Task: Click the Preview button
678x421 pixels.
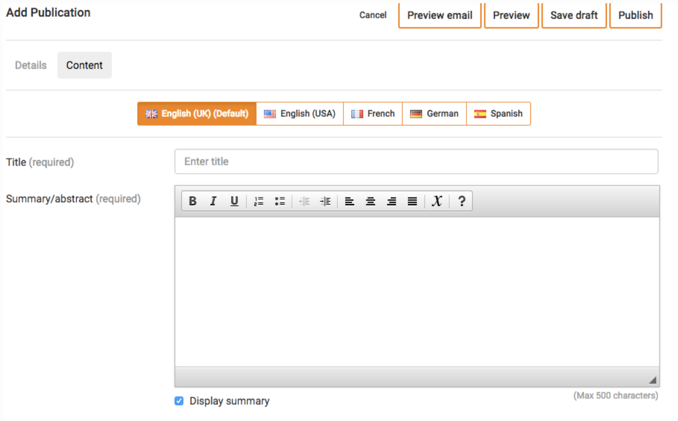Action: [511, 16]
